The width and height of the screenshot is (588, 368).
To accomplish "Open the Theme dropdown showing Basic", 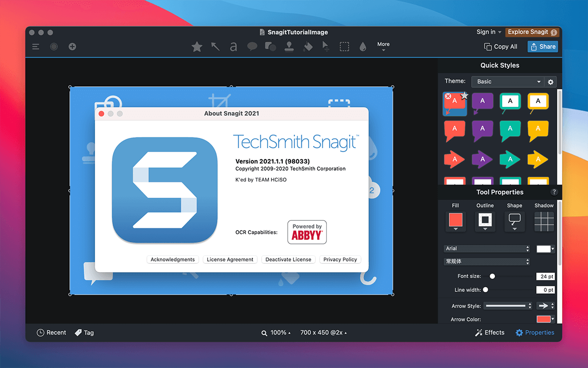I will point(507,82).
